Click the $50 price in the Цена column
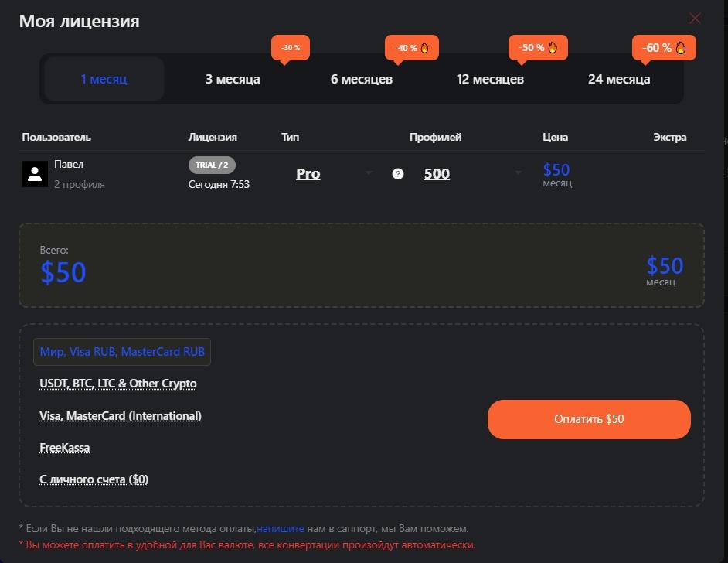This screenshot has width=728, height=563. point(556,170)
